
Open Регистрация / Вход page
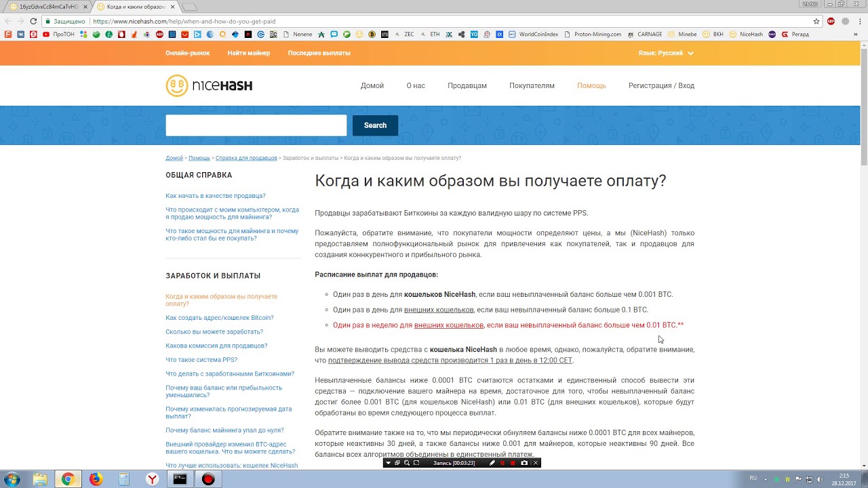[x=661, y=85]
